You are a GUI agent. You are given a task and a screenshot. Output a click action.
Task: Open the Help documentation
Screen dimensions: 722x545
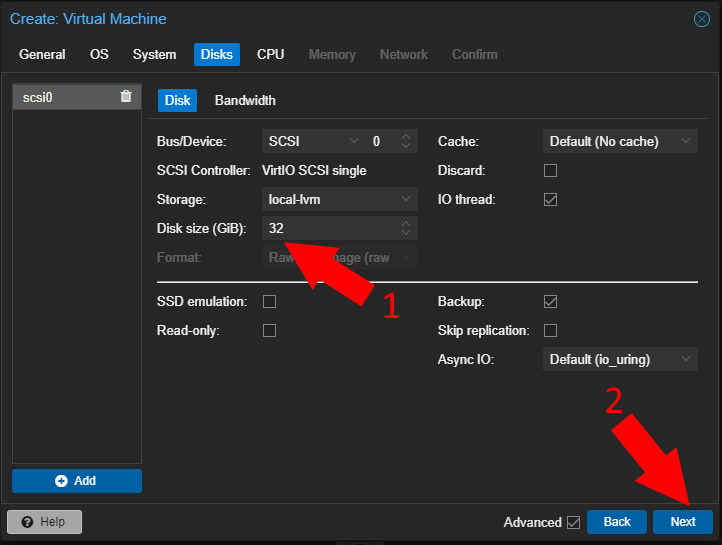click(44, 522)
